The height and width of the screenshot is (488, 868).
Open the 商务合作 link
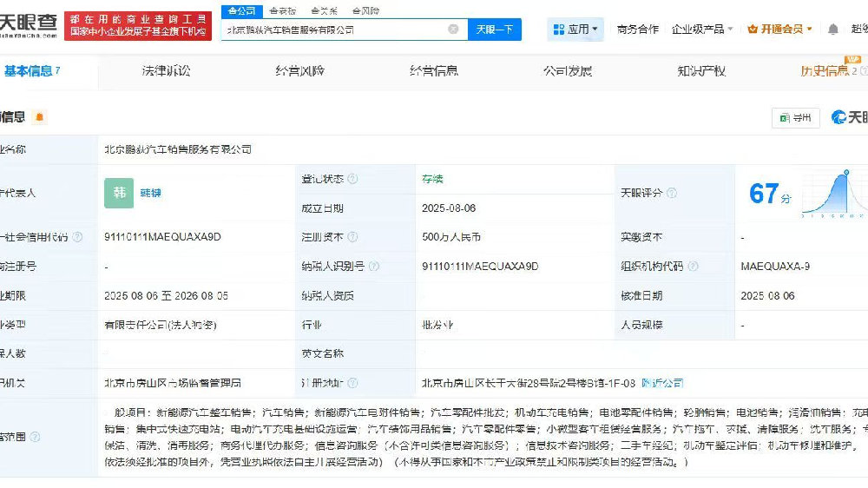coord(638,30)
